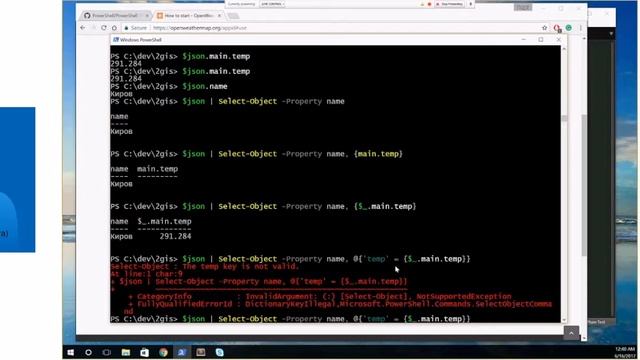
Task: Click the PowerShell console scrollbar thumb
Action: pos(564,118)
